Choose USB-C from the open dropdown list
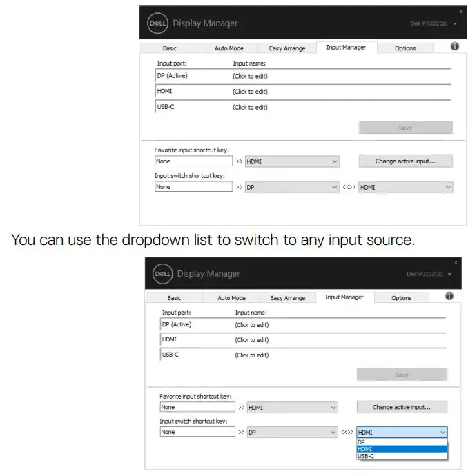 coord(402,456)
